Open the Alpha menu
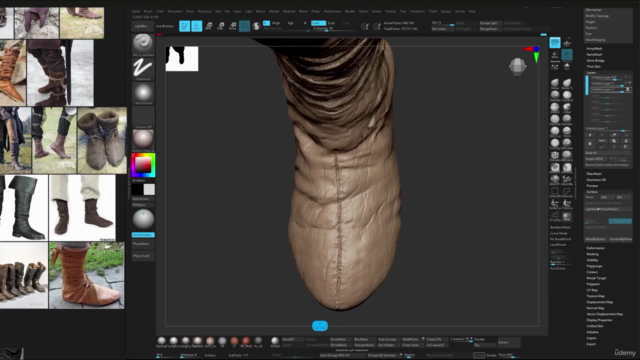This screenshot has width=640, height=360. click(x=136, y=11)
